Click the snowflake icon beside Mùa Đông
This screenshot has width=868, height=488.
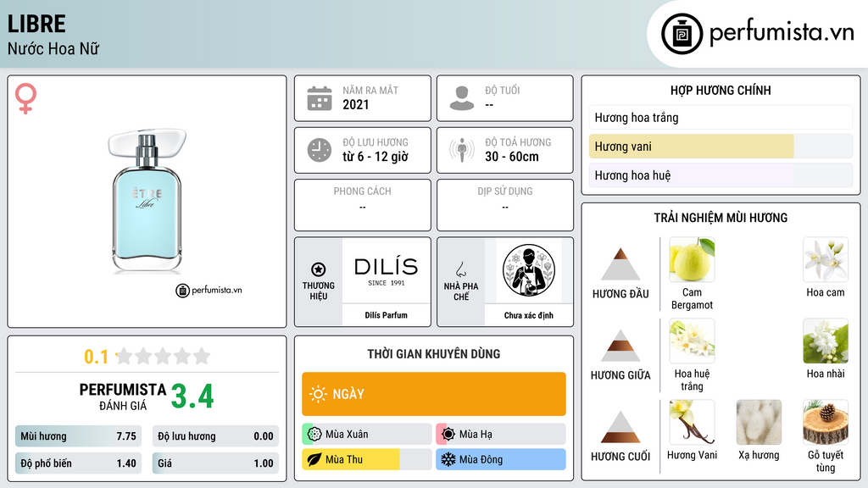448,459
